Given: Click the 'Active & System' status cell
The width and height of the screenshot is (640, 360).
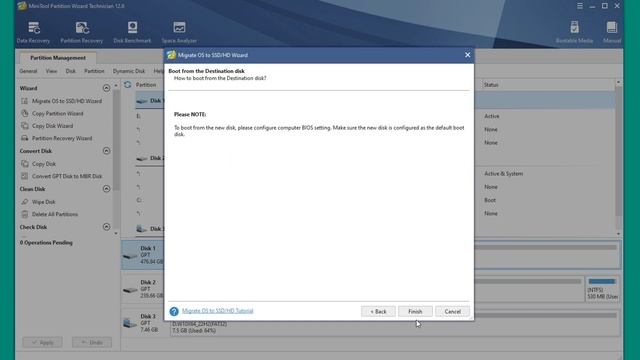Looking at the screenshot, I should (x=503, y=173).
